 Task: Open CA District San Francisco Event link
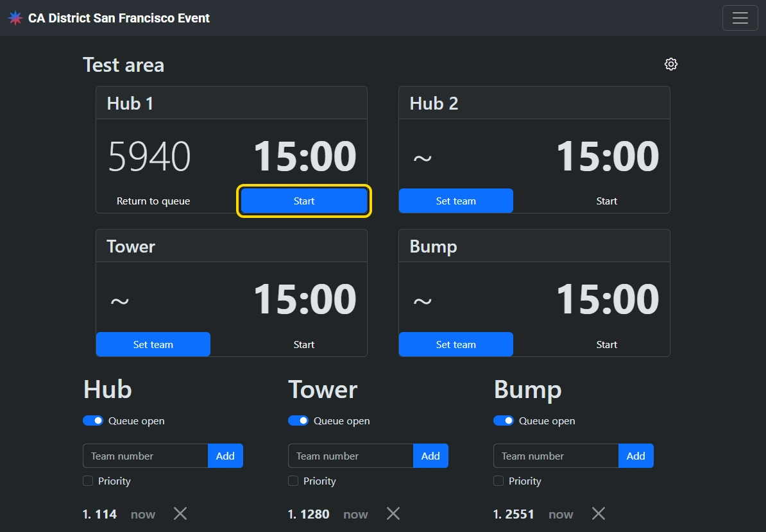pos(119,18)
